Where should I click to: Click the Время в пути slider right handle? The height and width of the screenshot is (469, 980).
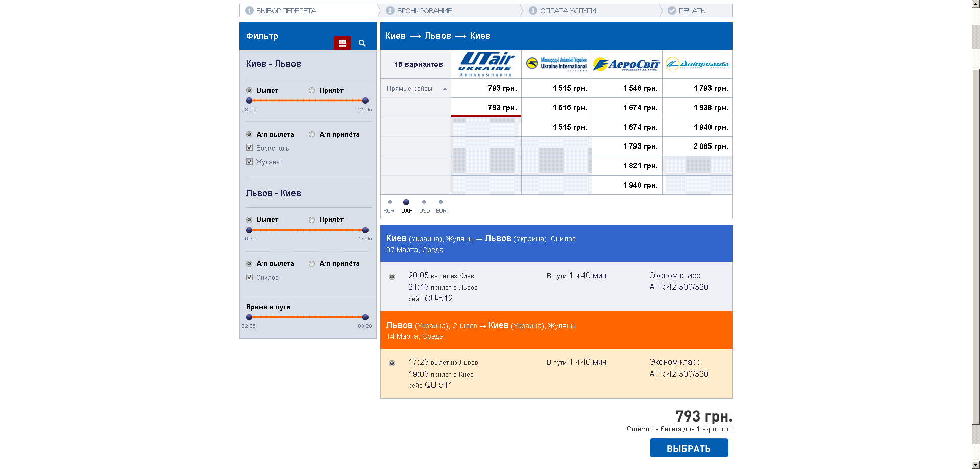[x=365, y=317]
